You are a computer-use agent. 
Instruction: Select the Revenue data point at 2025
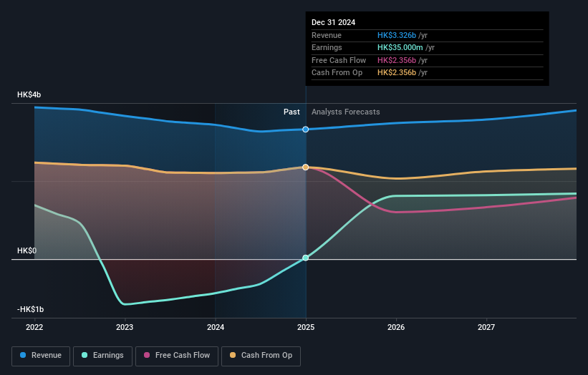click(x=306, y=130)
